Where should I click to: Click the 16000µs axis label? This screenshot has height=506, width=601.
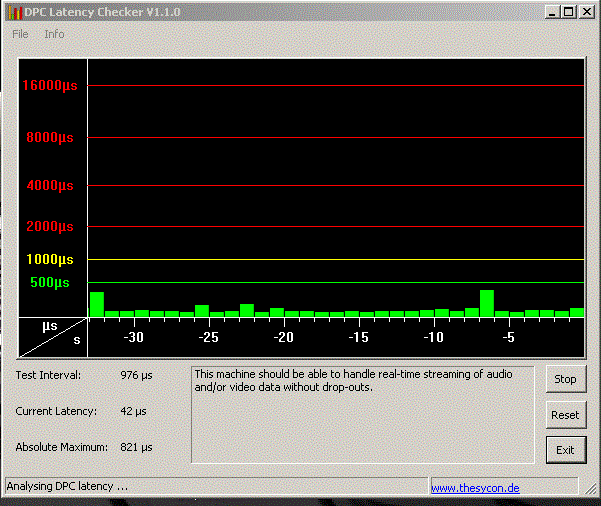50,85
